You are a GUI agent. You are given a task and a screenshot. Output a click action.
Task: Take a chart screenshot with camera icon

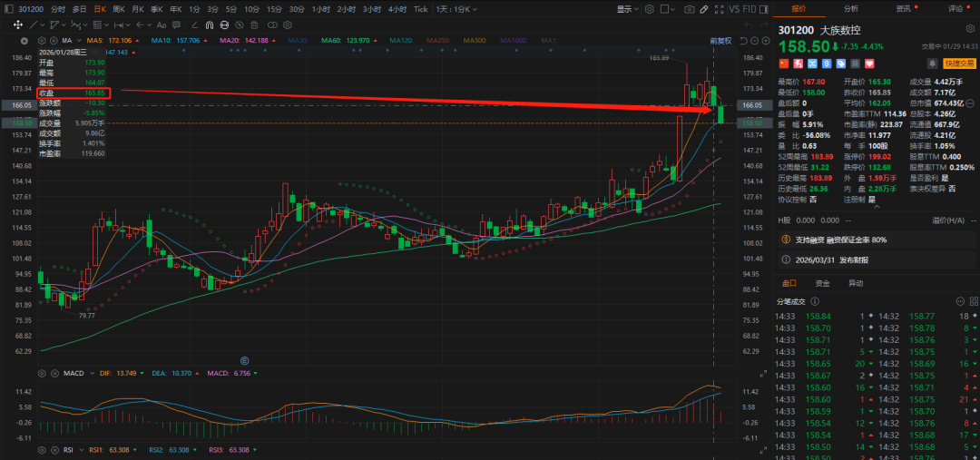pyautogui.click(x=690, y=9)
